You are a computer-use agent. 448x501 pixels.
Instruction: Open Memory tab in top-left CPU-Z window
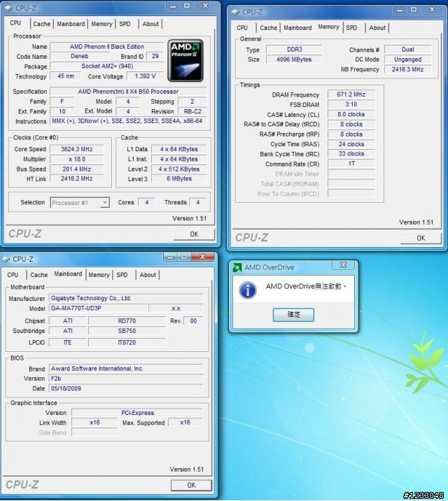(x=101, y=24)
